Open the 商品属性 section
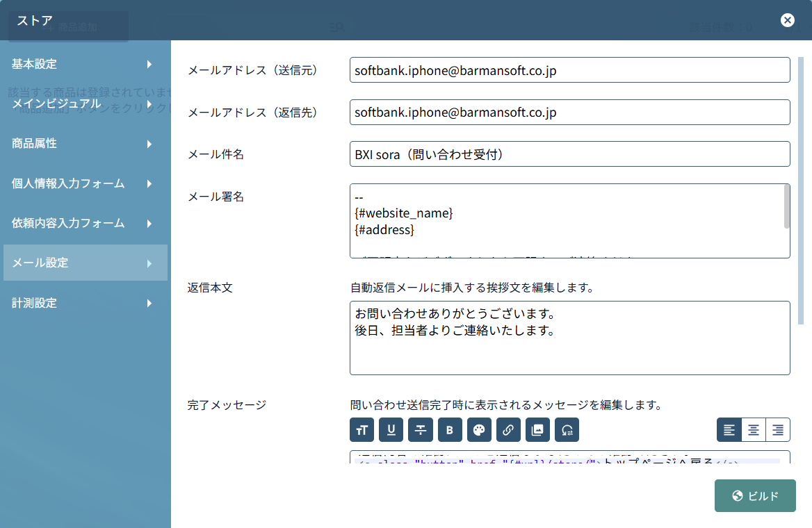Image resolution: width=812 pixels, height=528 pixels. (x=86, y=144)
